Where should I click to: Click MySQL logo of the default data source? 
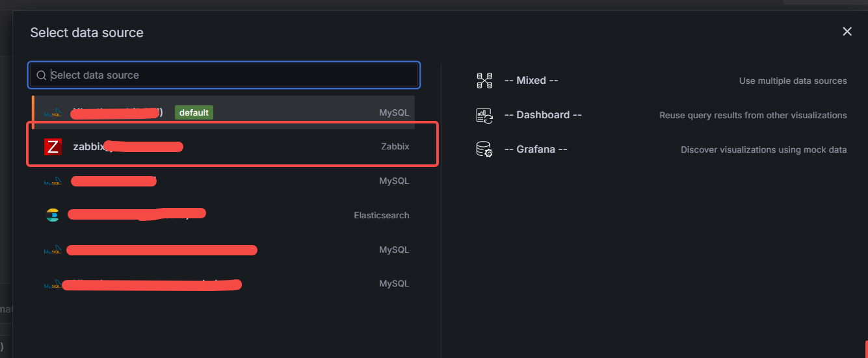coord(53,112)
